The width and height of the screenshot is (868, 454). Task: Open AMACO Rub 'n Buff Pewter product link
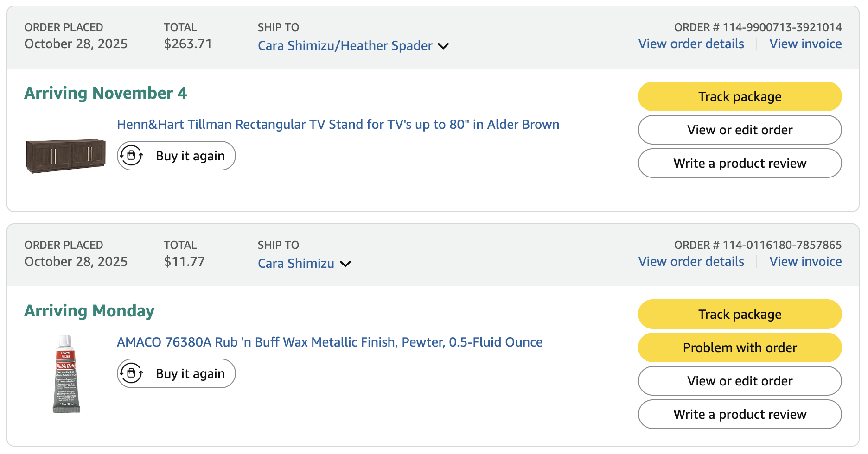(x=330, y=342)
